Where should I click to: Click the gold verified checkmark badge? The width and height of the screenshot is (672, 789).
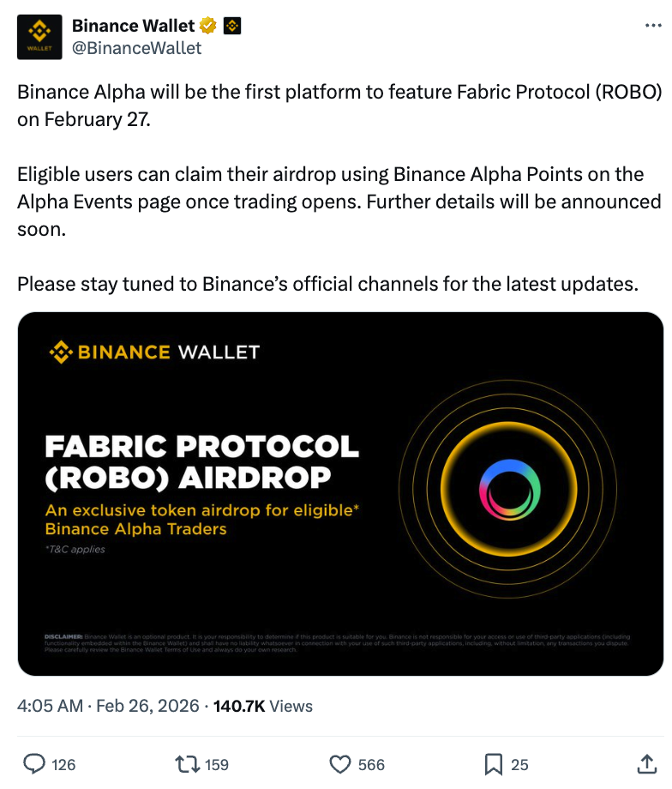pos(207,26)
